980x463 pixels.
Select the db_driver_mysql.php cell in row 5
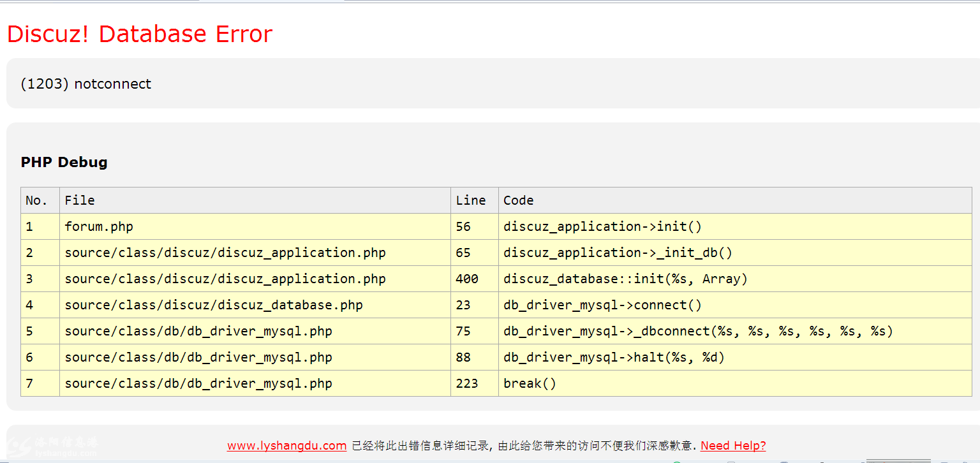(x=255, y=331)
